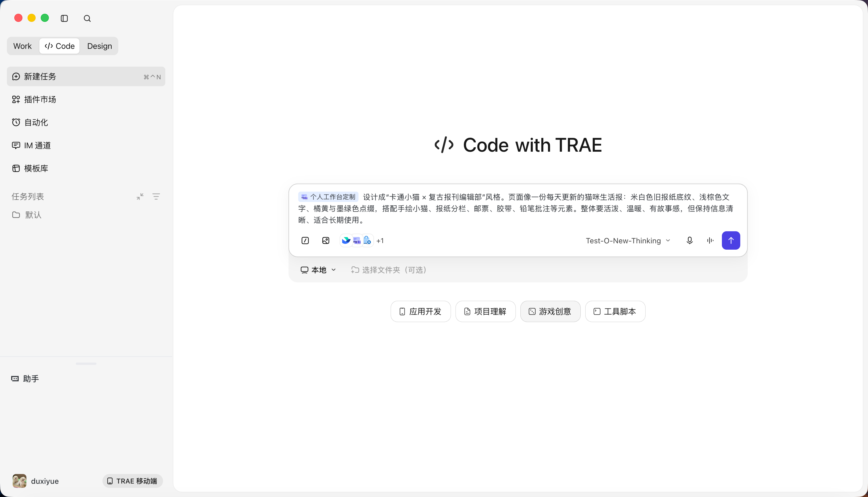The width and height of the screenshot is (868, 497).
Task: Switch to the Work tab
Action: pyautogui.click(x=22, y=46)
